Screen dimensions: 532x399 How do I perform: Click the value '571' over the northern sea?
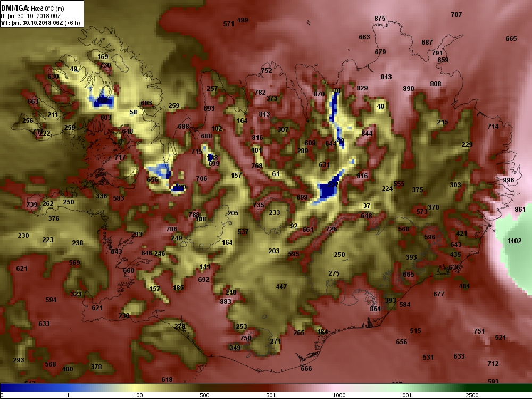click(x=228, y=24)
